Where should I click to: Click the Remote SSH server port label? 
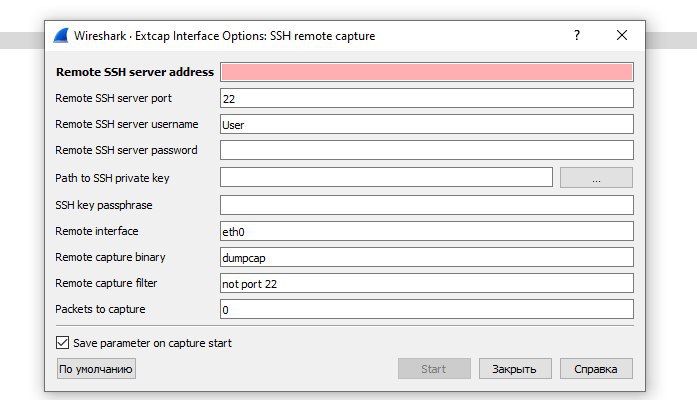tap(113, 98)
